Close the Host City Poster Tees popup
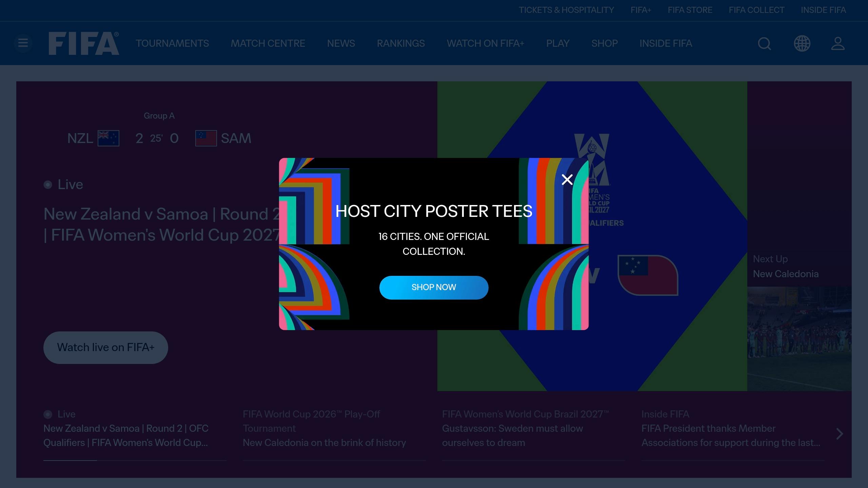This screenshot has height=488, width=868. (x=567, y=179)
